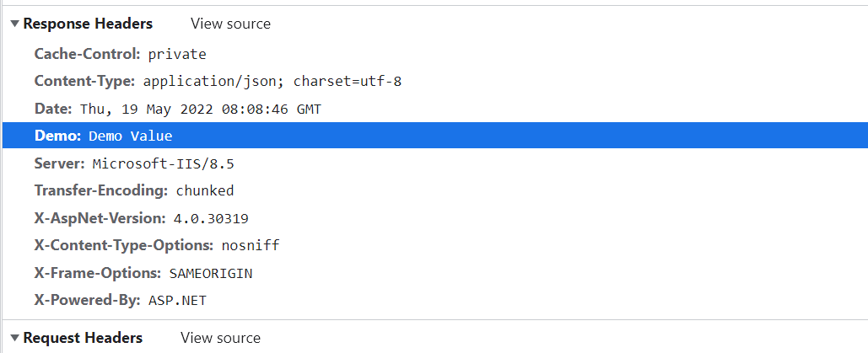The image size is (868, 353).
Task: Select the Cache-Control header row
Action: [x=435, y=54]
